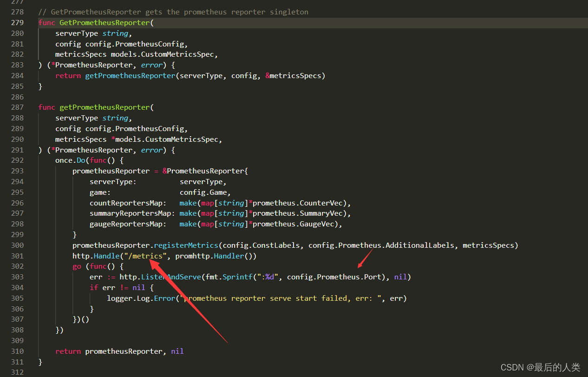
Task: Click the GetPrometheusReporter function name on line 279
Action: pos(105,22)
